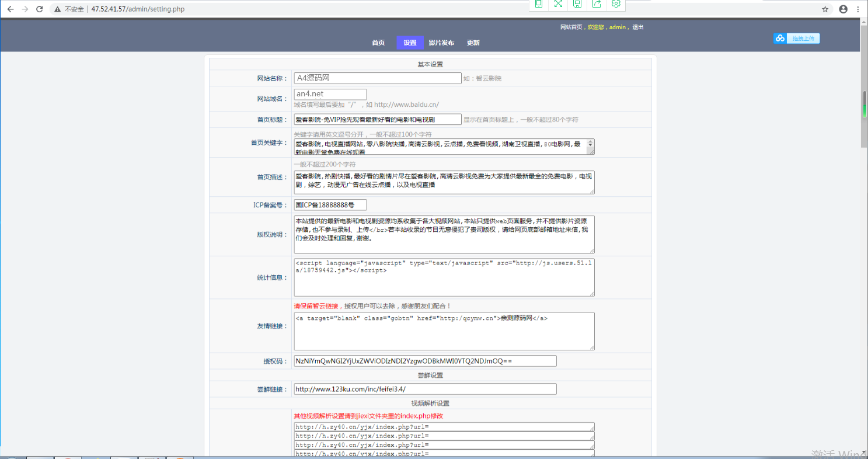Focus the 网站名称 input field

click(378, 78)
